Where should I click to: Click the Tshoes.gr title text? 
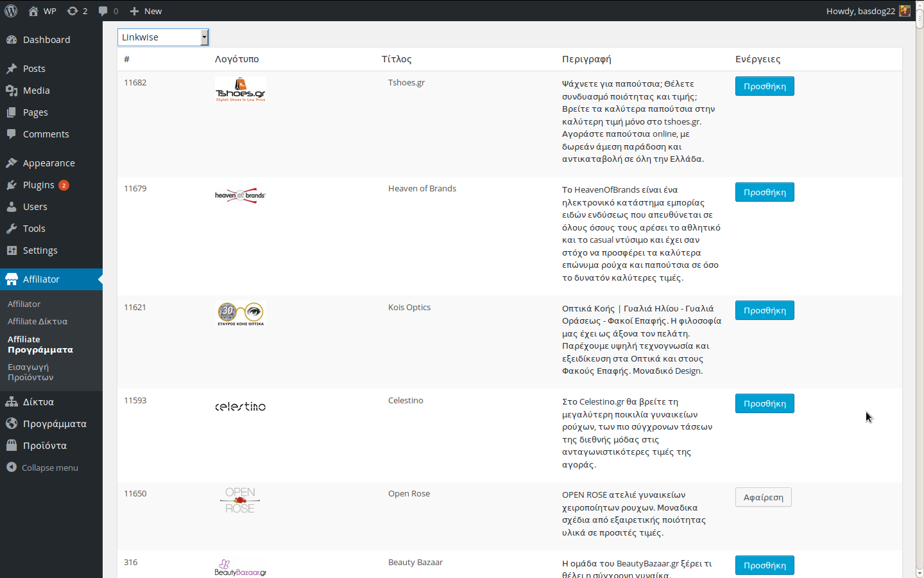click(x=406, y=83)
